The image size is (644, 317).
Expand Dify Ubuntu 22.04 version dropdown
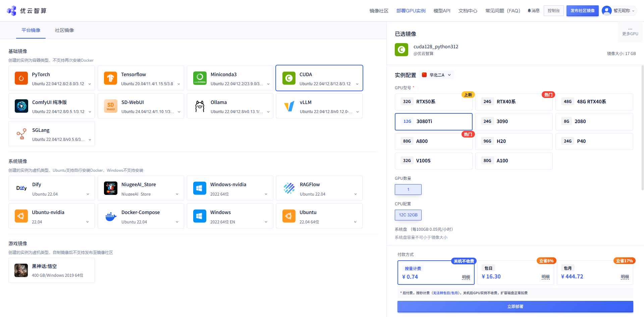point(88,194)
